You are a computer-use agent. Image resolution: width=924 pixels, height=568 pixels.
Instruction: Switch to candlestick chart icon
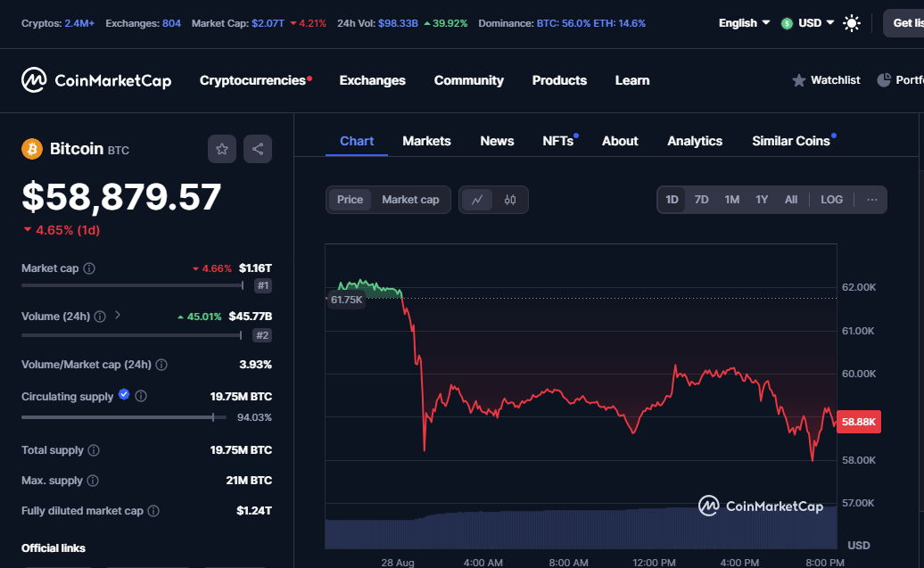pos(510,200)
